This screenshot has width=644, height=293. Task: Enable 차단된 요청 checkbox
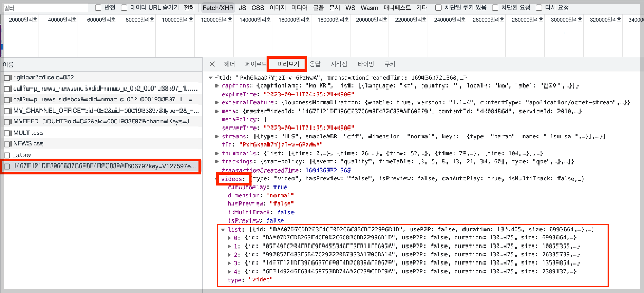(x=495, y=8)
